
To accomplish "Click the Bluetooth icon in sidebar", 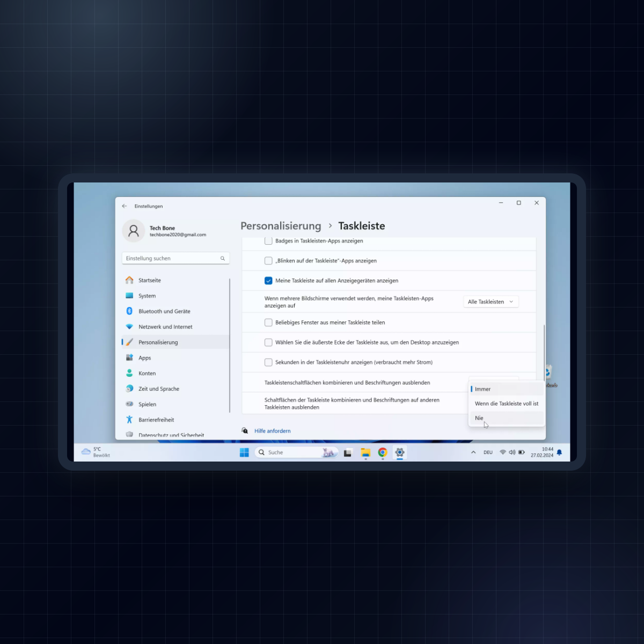I will (x=129, y=311).
